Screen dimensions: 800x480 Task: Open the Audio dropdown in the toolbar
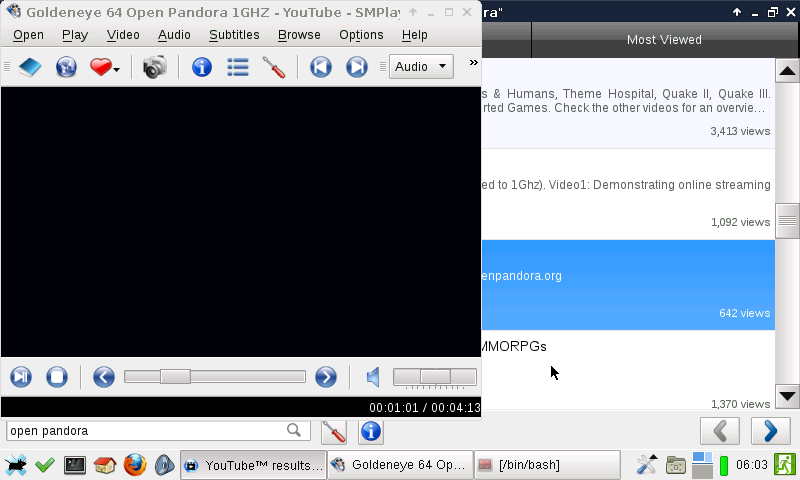421,67
